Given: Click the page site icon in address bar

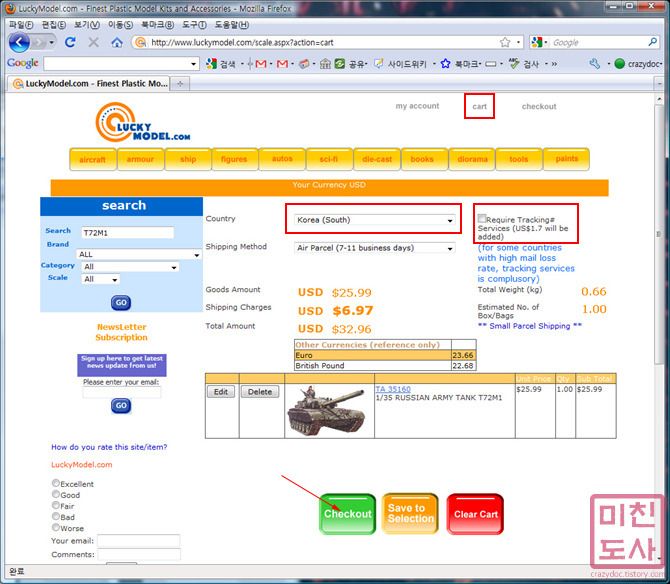Looking at the screenshot, I should click(140, 42).
